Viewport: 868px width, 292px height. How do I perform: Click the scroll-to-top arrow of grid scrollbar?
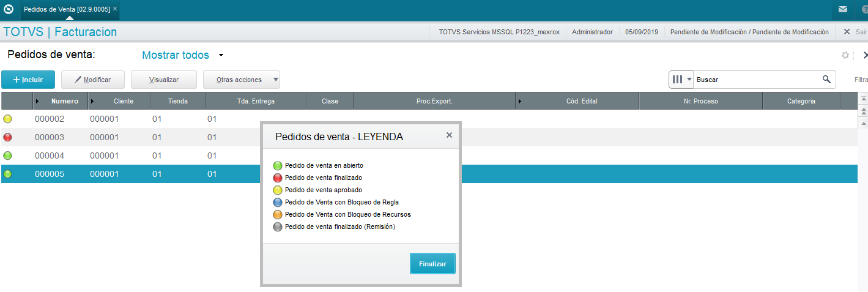863,99
